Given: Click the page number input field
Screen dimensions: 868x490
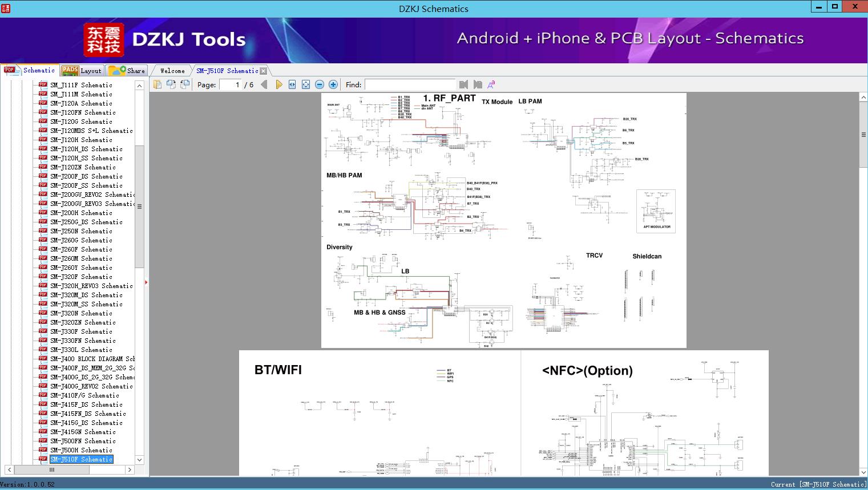Looking at the screenshot, I should pyautogui.click(x=229, y=84).
